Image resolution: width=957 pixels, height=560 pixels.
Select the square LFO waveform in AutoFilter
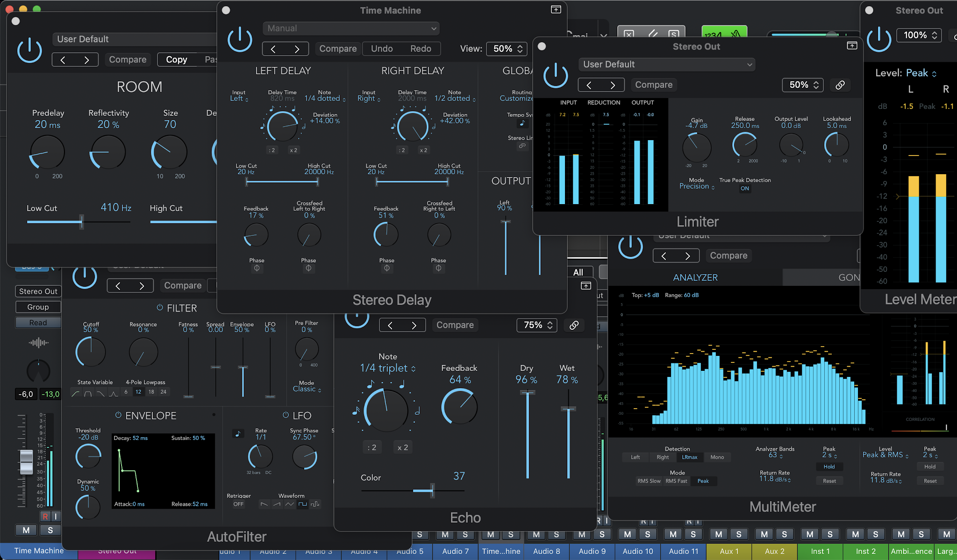click(302, 504)
